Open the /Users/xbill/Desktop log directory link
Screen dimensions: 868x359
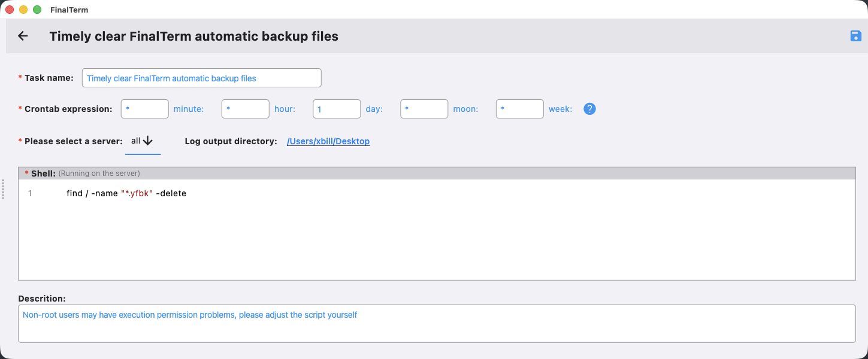328,141
